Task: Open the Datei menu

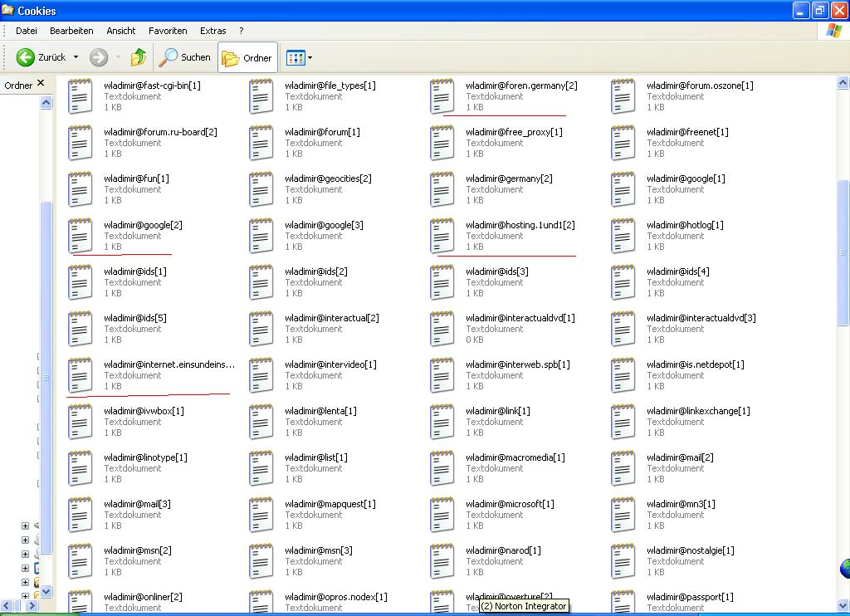Action: (27, 31)
